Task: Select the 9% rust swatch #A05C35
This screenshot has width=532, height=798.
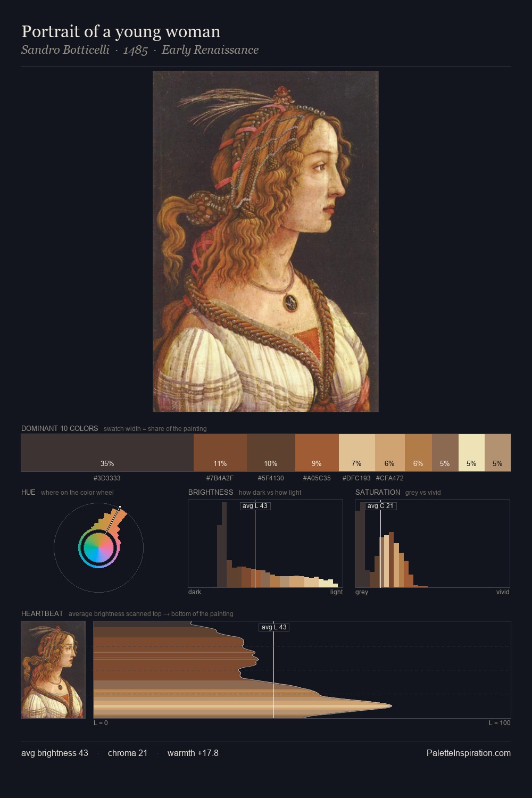Action: 317,453
